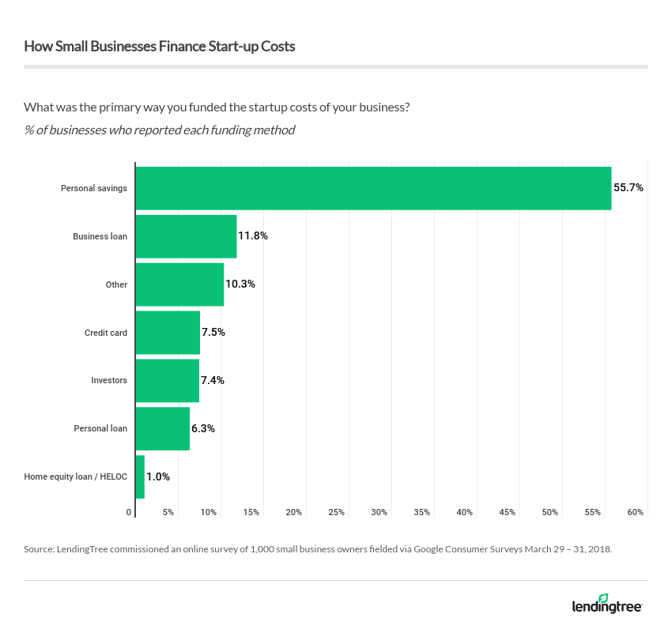Click the 30% tick on the x-axis
Viewport: 672px width, 629px height.
coord(379,513)
